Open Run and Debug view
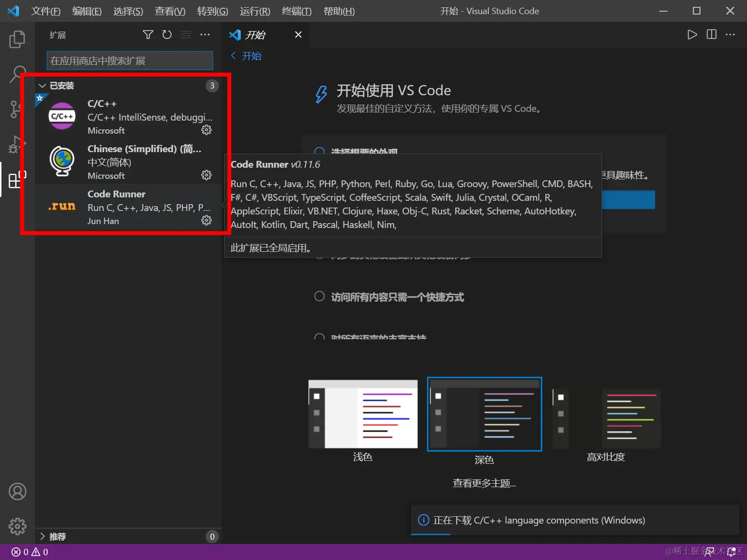This screenshot has height=560, width=747. (17, 145)
